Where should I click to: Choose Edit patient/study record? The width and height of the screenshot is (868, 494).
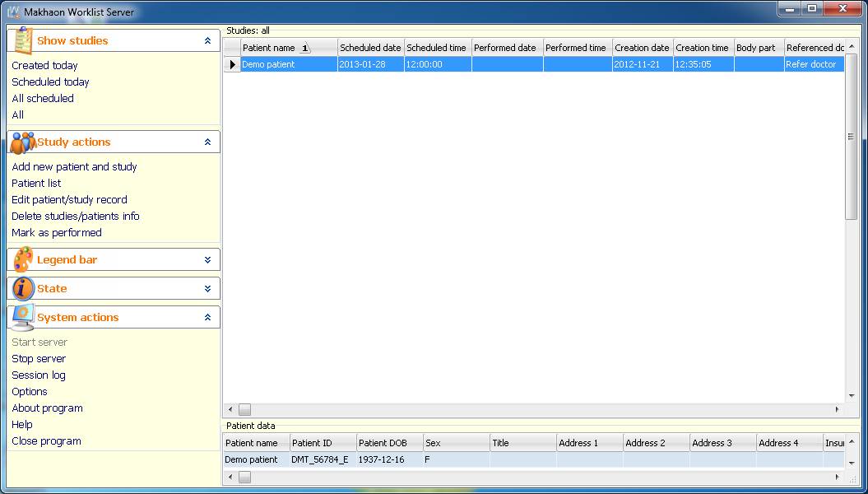tap(69, 200)
